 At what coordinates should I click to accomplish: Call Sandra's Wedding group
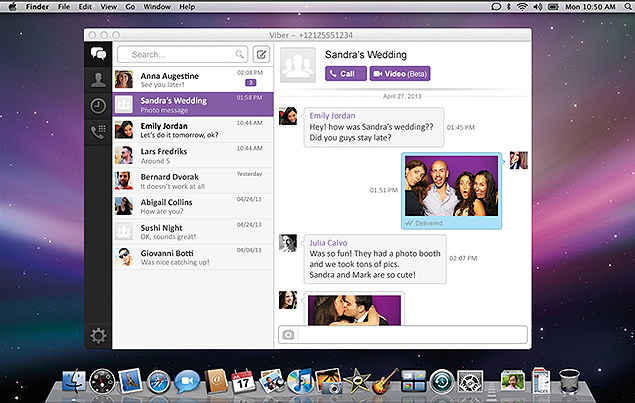(x=345, y=74)
